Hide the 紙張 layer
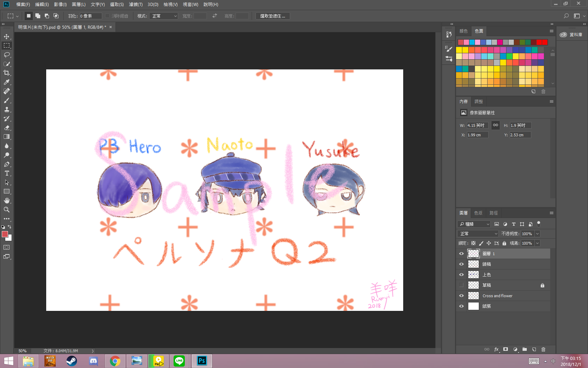The image size is (588, 368). 461,306
